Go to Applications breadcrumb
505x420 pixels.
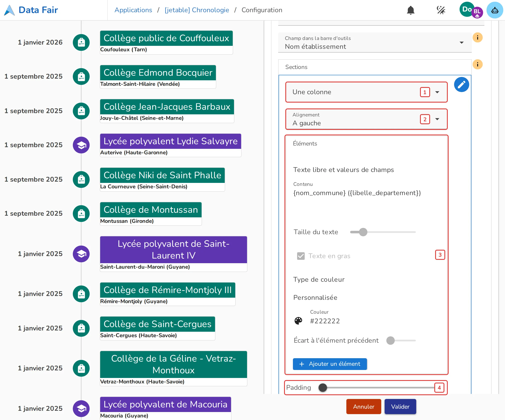pyautogui.click(x=133, y=10)
